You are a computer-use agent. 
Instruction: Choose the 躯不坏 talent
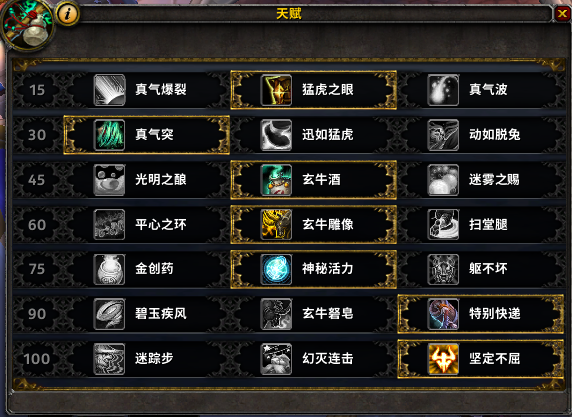point(481,269)
